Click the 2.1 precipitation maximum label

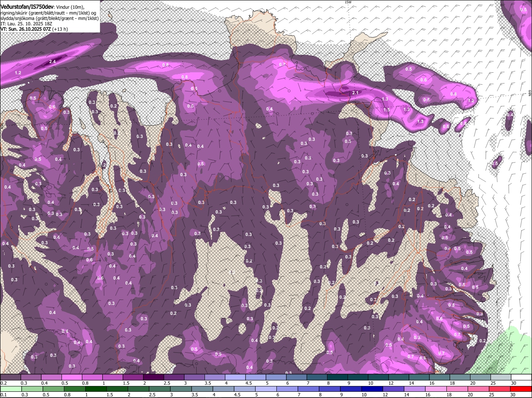pos(355,93)
